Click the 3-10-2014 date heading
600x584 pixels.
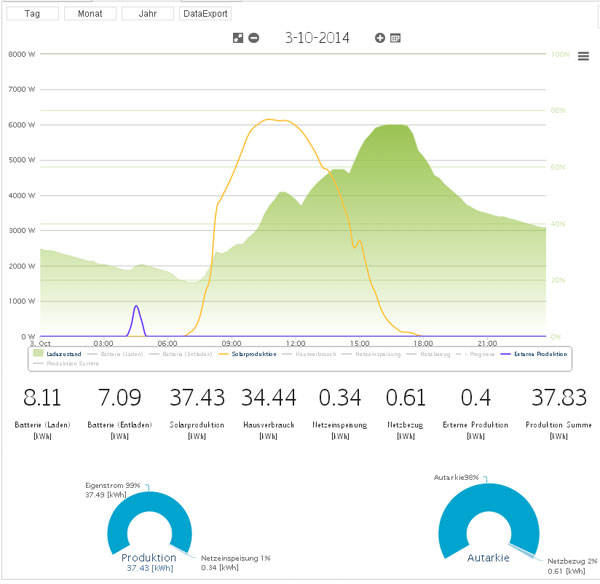317,38
